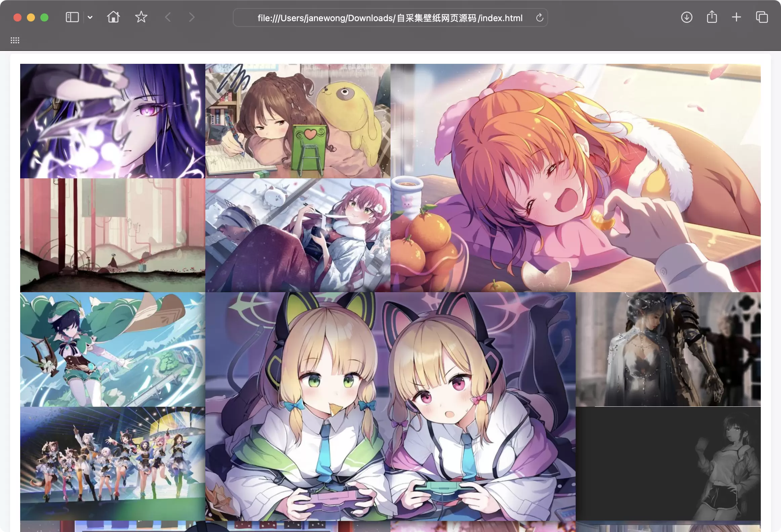Show the tab overview icon
The height and width of the screenshot is (532, 781).
(762, 17)
